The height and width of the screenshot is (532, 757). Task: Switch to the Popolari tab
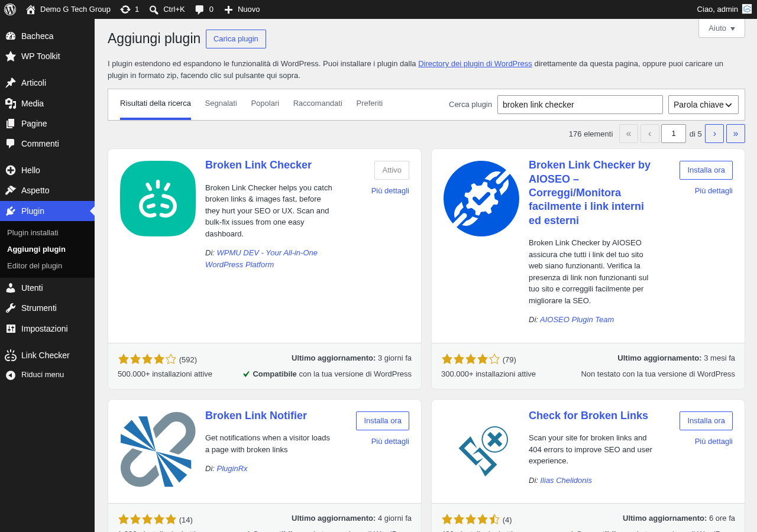[265, 103]
